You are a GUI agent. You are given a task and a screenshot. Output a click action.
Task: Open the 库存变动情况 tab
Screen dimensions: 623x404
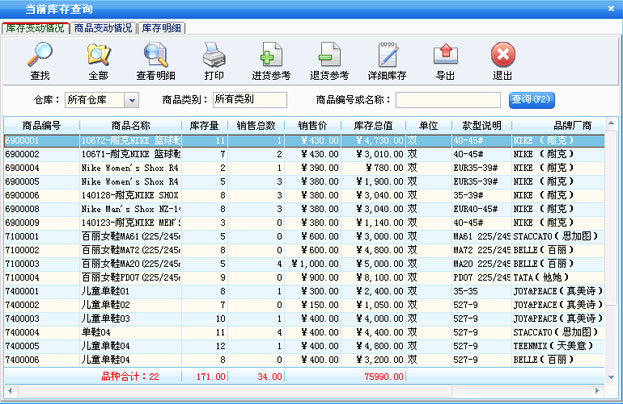point(35,29)
